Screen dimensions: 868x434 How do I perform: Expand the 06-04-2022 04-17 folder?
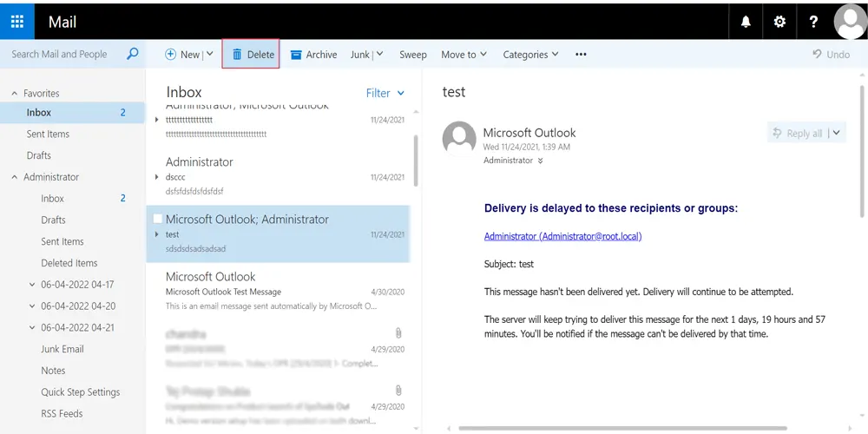pos(32,285)
